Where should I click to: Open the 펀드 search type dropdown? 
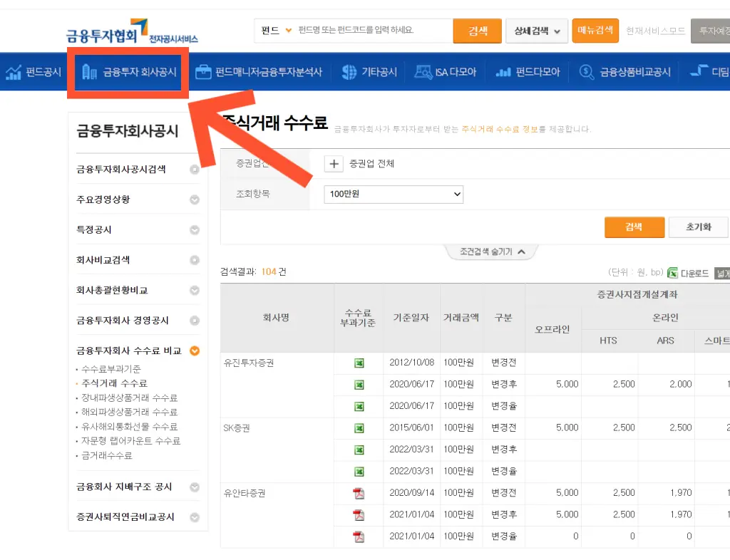276,31
